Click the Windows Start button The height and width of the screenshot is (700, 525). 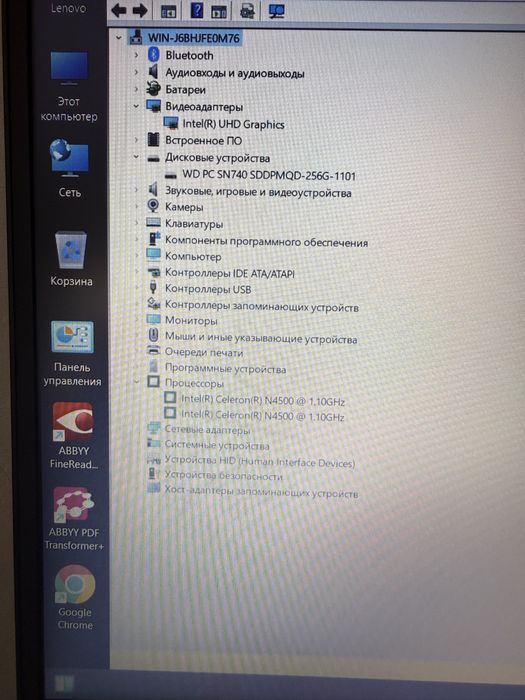click(x=63, y=683)
